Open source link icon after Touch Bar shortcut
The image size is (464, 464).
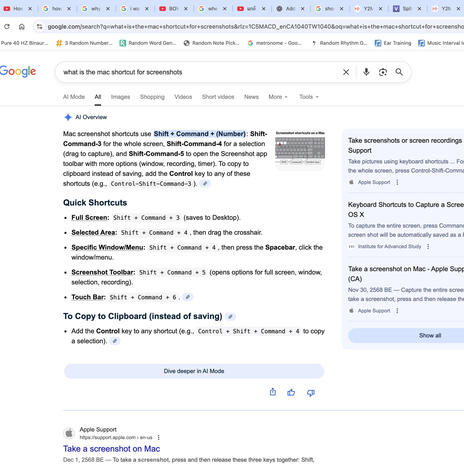click(188, 297)
